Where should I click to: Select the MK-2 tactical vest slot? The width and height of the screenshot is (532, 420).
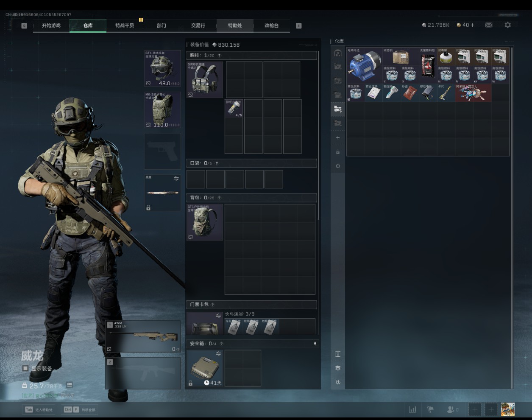(x=163, y=110)
